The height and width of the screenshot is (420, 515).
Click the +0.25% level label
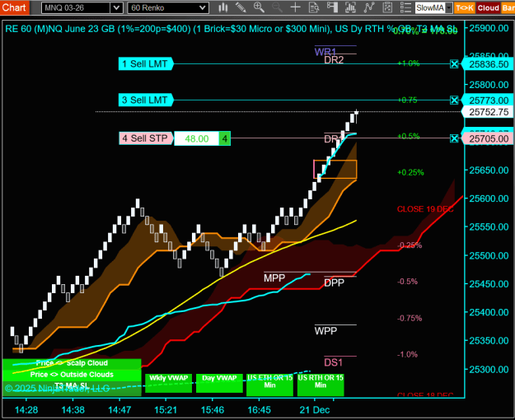410,172
